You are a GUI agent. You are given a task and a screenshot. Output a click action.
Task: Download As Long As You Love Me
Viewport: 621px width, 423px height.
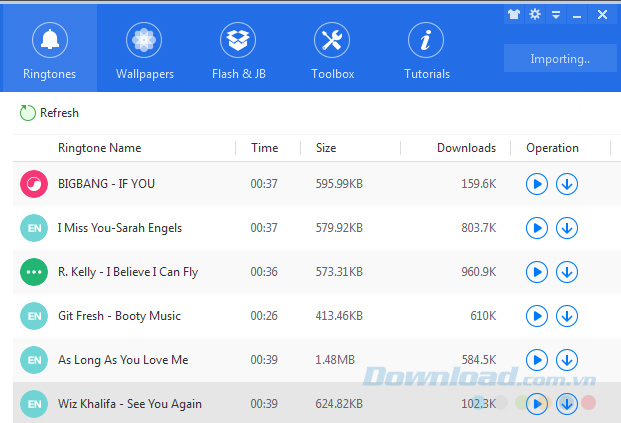(x=566, y=360)
